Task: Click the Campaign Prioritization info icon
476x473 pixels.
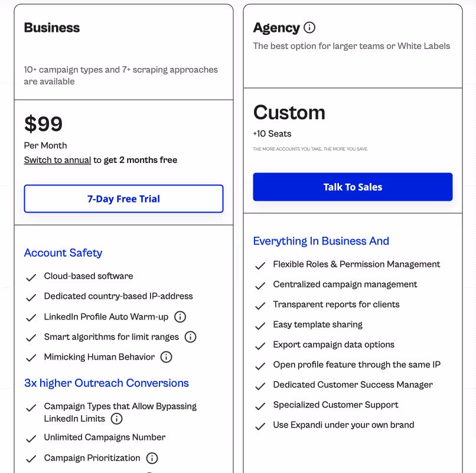Action: [152, 458]
